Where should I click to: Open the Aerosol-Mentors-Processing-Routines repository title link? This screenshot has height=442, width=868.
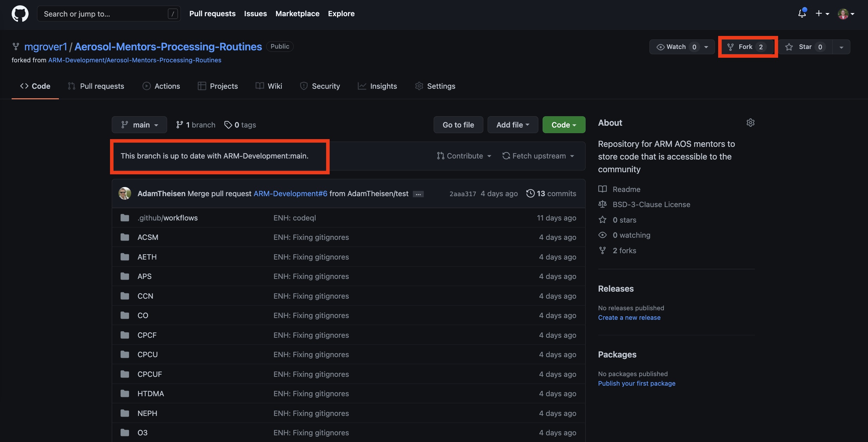click(x=168, y=46)
